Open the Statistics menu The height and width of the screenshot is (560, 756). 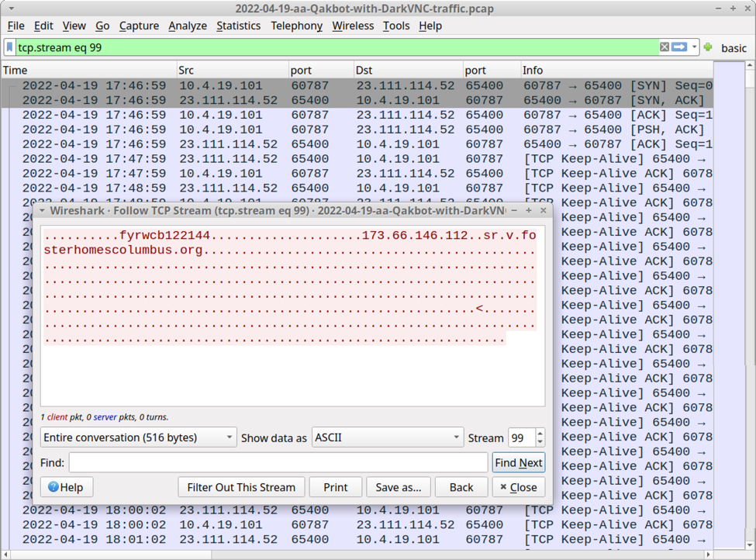(238, 26)
